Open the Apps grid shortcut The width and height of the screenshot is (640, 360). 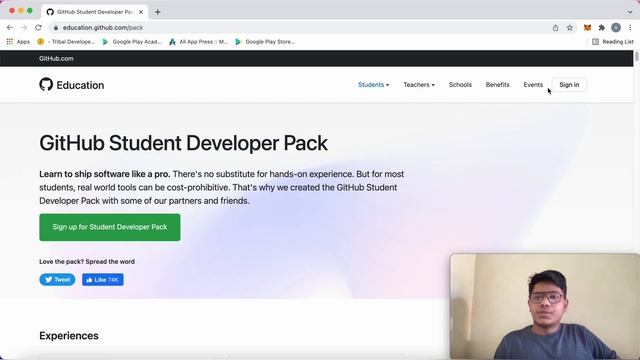[x=18, y=42]
